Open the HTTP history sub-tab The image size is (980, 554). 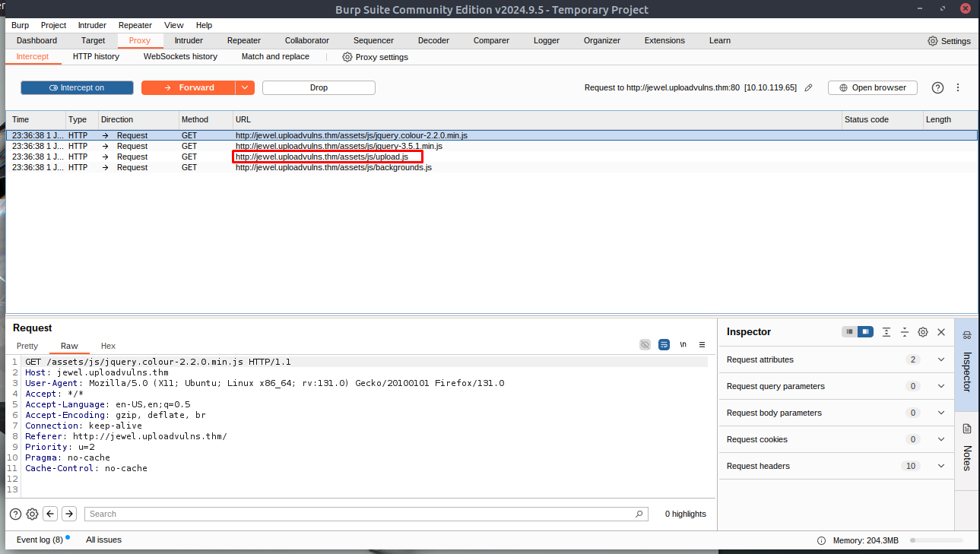tap(96, 57)
